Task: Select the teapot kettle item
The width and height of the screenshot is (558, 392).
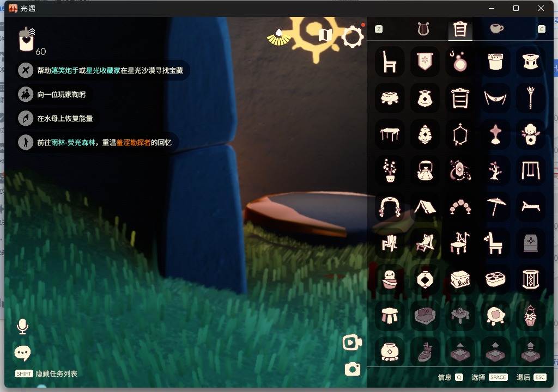Action: (x=425, y=171)
